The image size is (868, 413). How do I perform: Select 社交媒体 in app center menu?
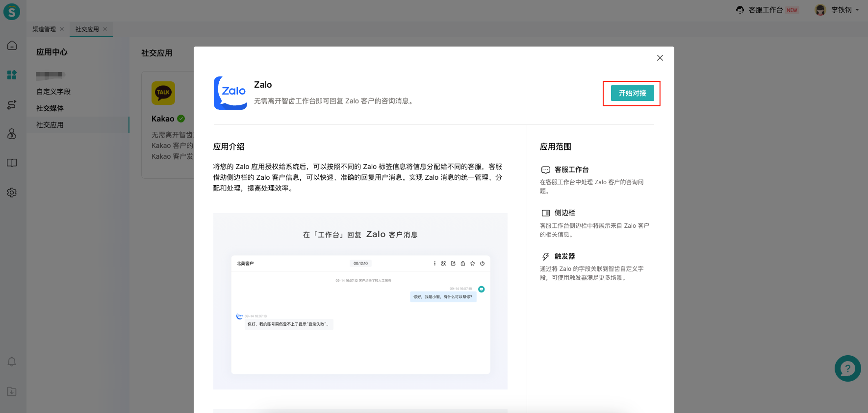click(50, 108)
